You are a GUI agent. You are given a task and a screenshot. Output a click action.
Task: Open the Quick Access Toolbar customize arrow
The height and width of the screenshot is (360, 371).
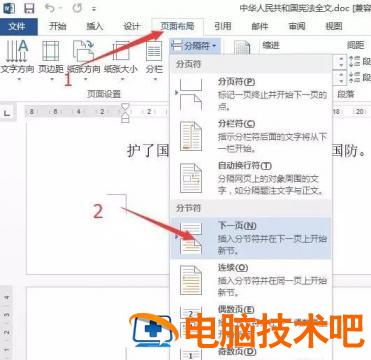(94, 9)
